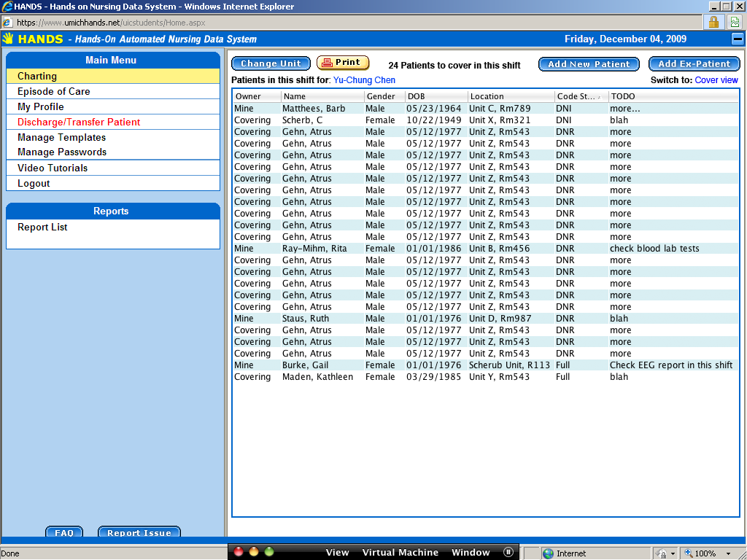The width and height of the screenshot is (747, 560).
Task: Select patient row Ray-Mihm, Rita
Action: 485,248
